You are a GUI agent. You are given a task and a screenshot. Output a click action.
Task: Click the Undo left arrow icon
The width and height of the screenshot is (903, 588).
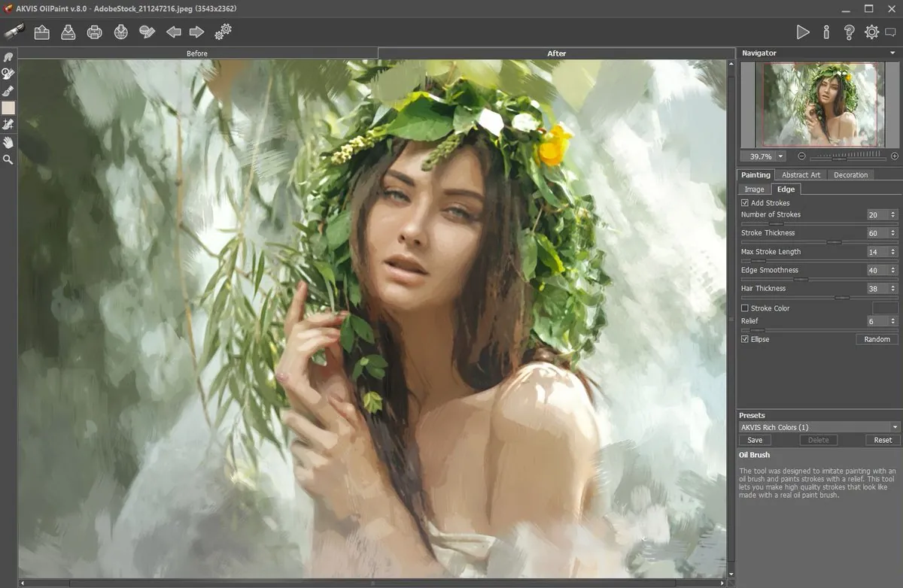[174, 32]
